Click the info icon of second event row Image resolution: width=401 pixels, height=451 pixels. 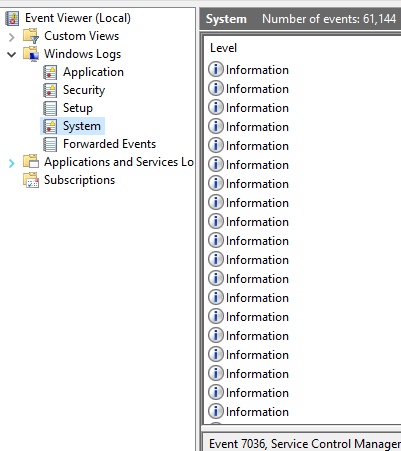tap(216, 88)
